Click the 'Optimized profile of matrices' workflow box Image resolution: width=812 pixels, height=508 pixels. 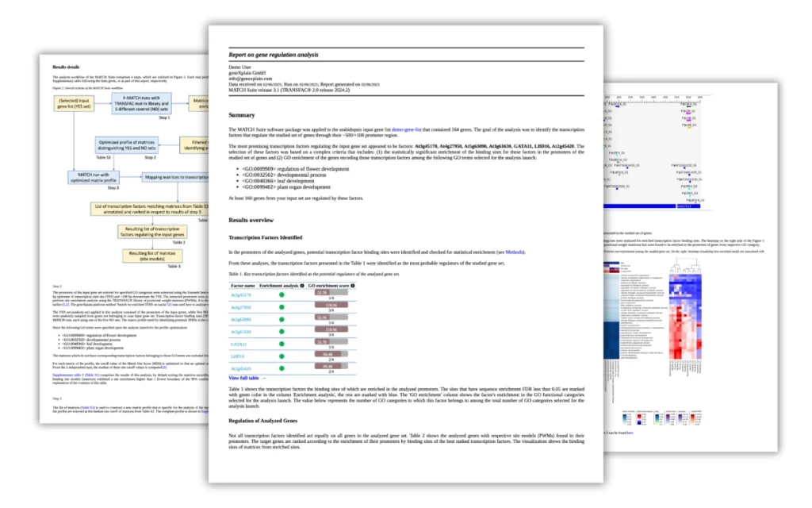point(127,145)
